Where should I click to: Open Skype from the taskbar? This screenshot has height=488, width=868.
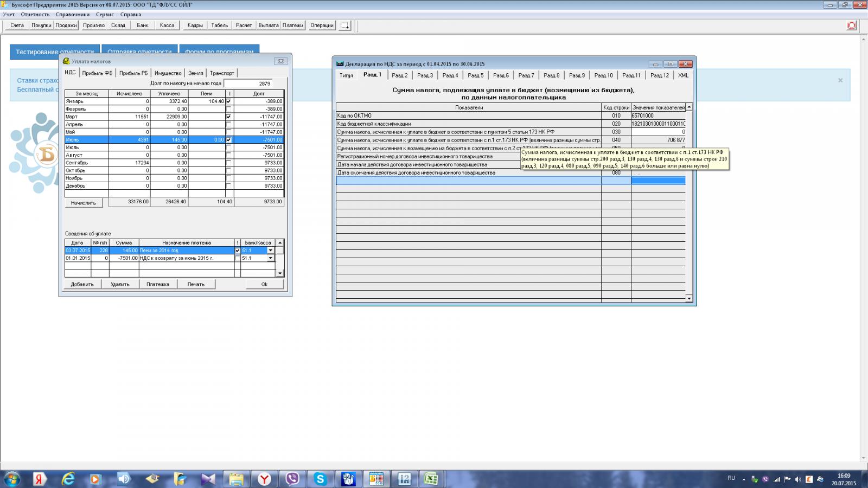coord(320,479)
